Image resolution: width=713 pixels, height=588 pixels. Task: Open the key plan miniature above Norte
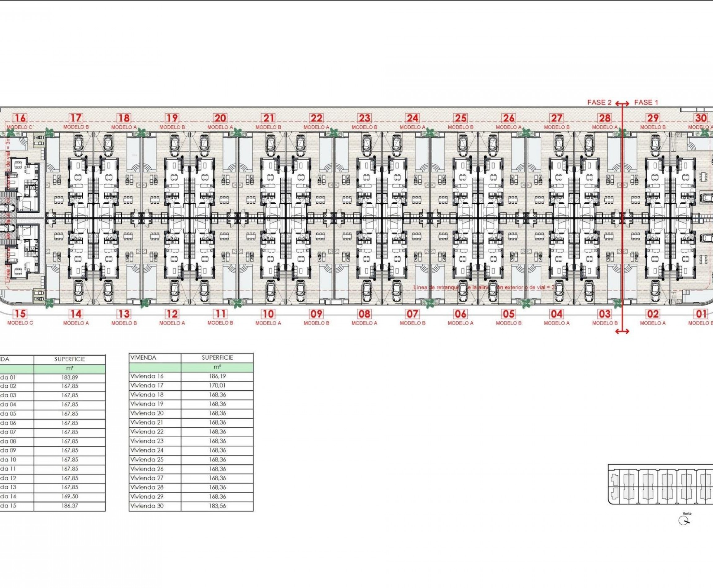660,484
